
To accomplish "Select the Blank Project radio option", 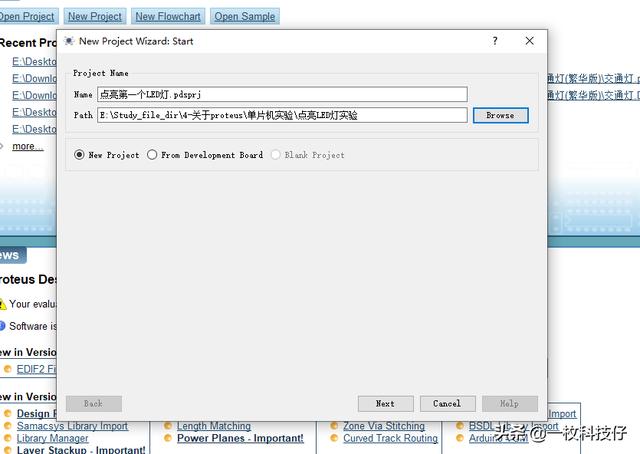I will pyautogui.click(x=276, y=155).
